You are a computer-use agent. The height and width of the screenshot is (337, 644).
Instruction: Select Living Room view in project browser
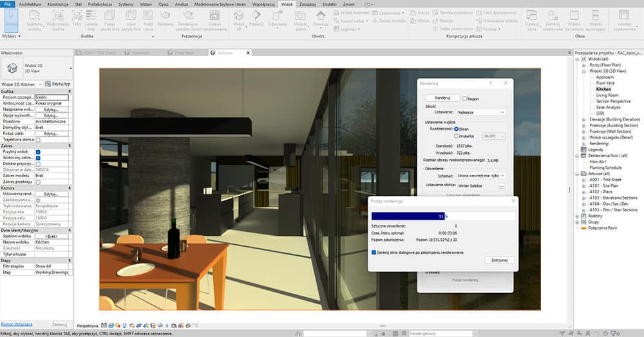(x=607, y=95)
